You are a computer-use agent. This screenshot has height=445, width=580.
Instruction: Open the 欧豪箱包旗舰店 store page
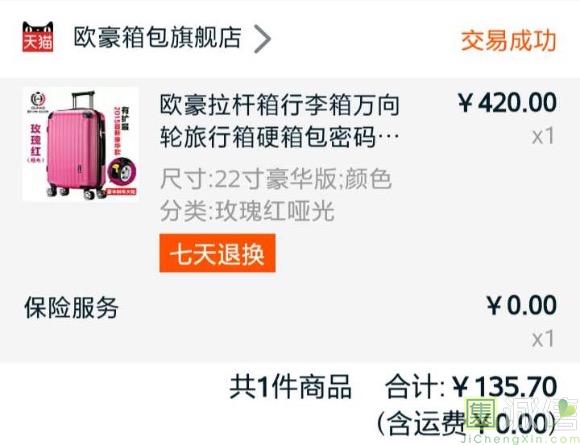[x=158, y=37]
